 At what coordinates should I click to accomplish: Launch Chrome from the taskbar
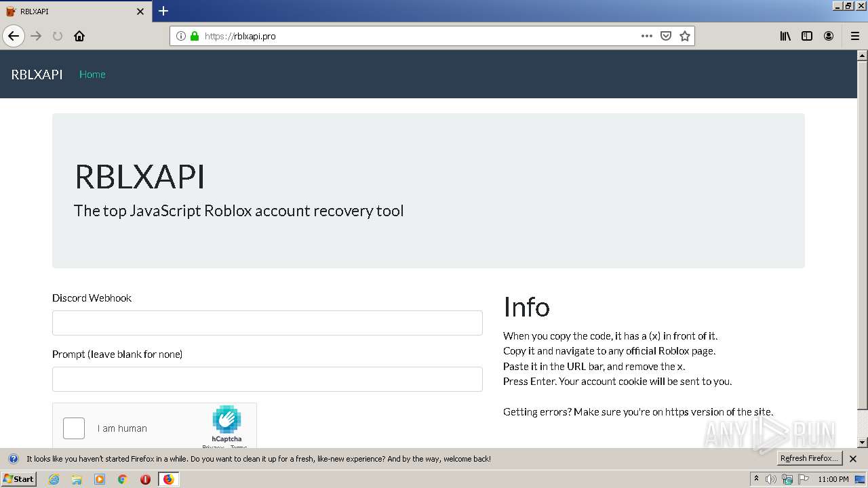tap(122, 479)
